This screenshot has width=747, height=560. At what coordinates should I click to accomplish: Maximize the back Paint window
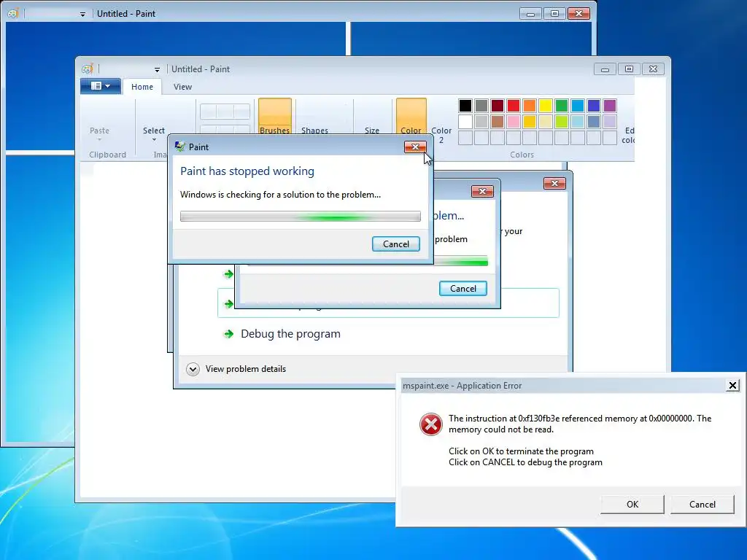tap(554, 14)
